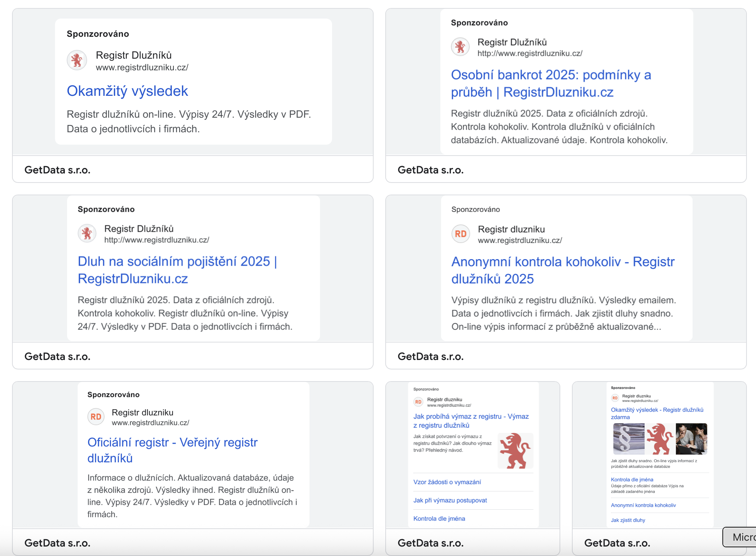Open Oficiální registr - Veřejný registr dlužníků link

click(x=172, y=450)
